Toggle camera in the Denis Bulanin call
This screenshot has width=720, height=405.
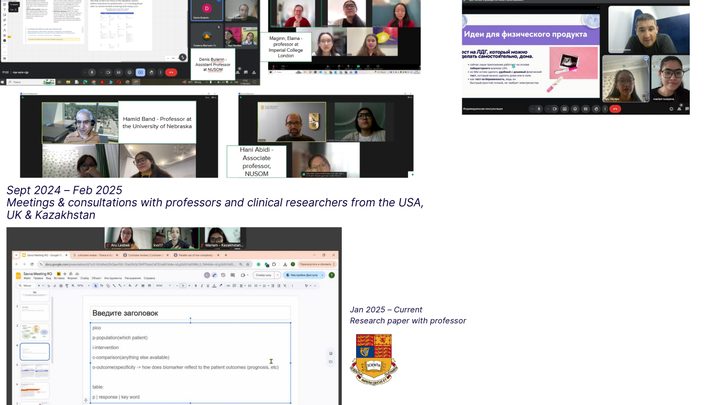(108, 72)
